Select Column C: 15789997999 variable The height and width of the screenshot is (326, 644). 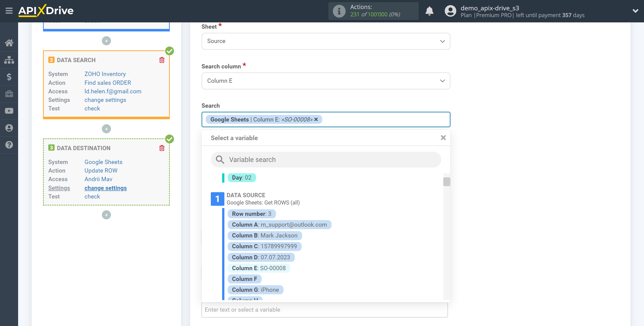coord(264,246)
